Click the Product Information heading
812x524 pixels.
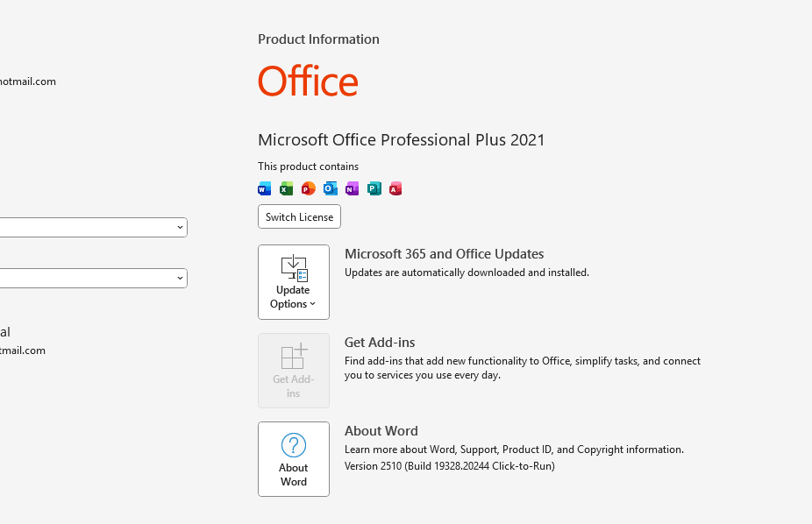click(x=318, y=39)
